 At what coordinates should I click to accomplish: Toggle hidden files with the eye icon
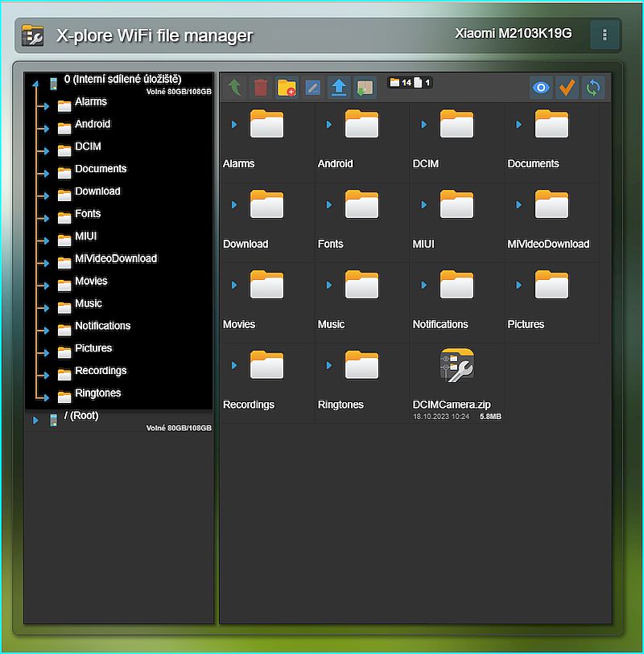pos(541,88)
